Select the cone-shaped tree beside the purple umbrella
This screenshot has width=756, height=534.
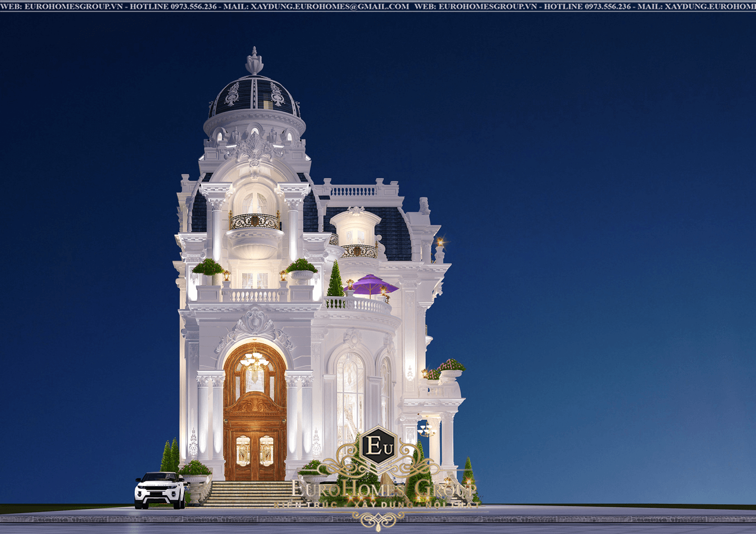point(336,279)
